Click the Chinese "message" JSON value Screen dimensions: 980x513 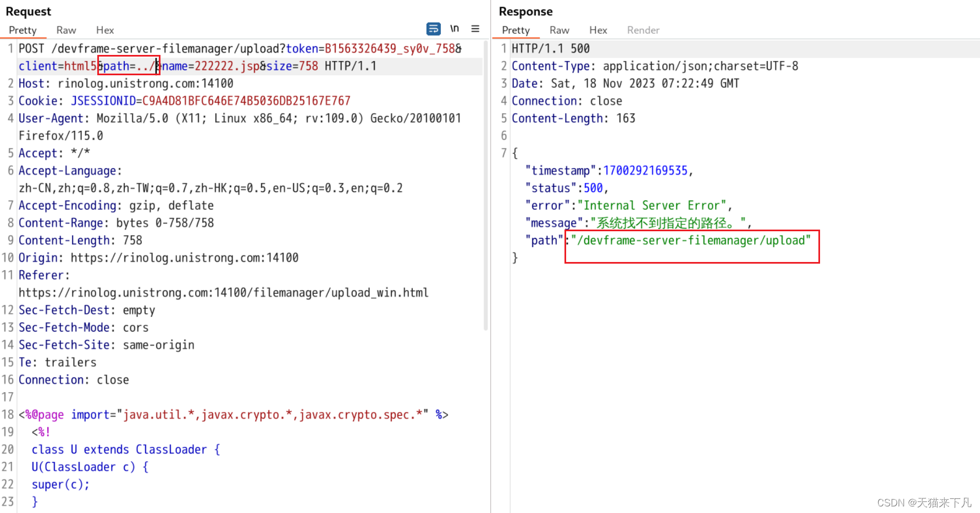tap(668, 223)
